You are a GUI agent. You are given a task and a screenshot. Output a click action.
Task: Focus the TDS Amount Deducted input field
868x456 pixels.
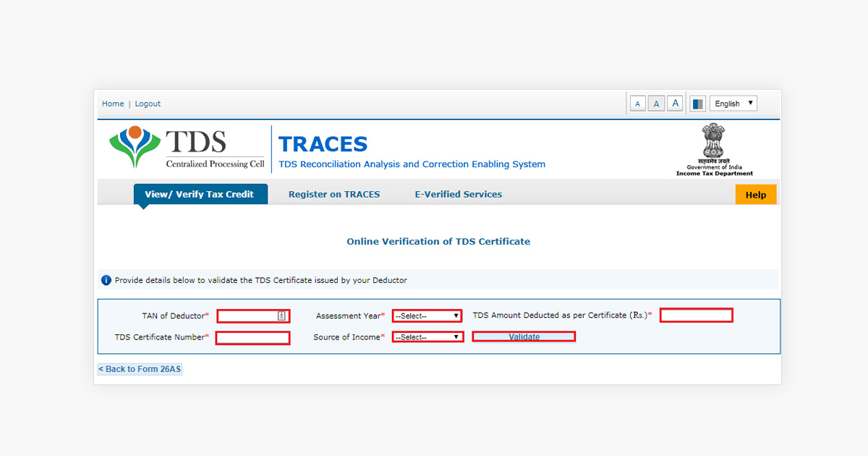[x=696, y=315]
